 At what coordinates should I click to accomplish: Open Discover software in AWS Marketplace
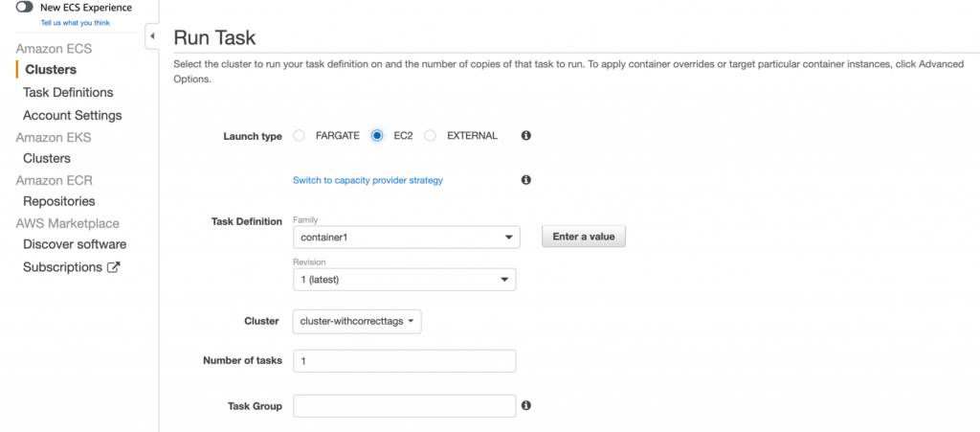75,244
